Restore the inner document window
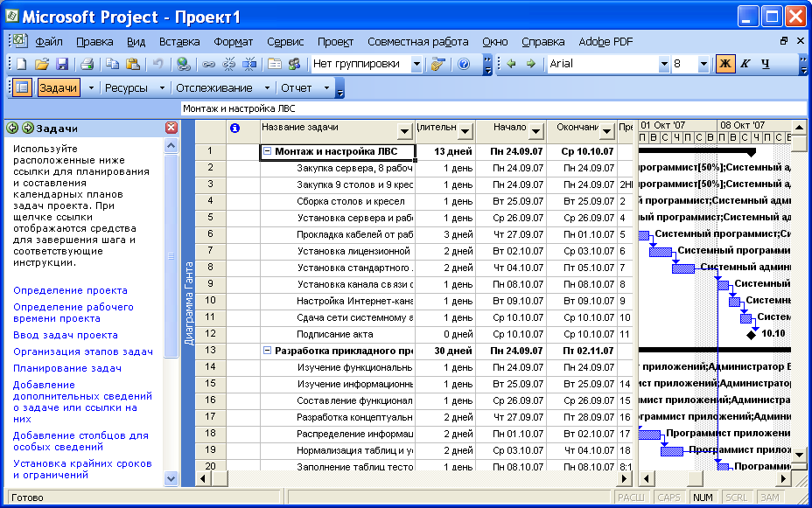 (x=784, y=41)
